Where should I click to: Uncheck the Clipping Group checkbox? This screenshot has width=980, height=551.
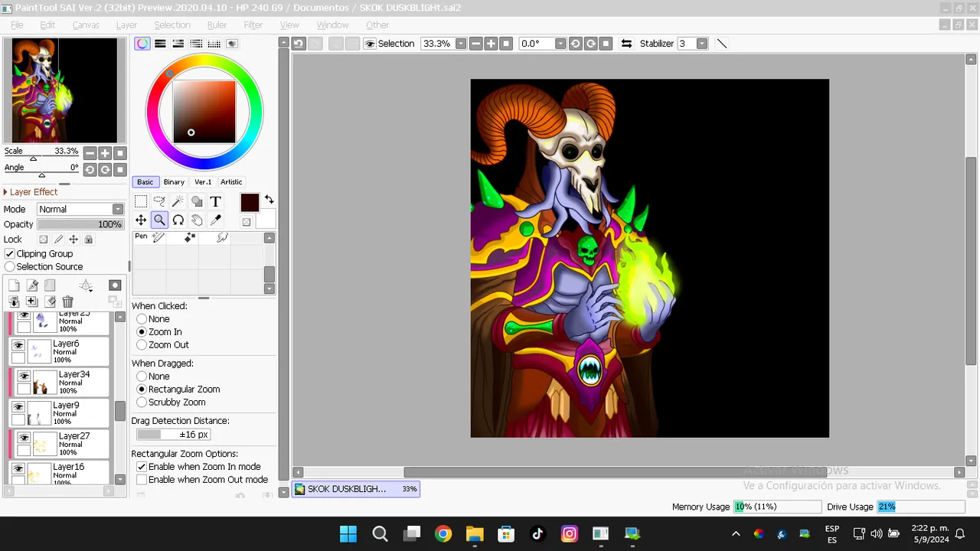(x=10, y=253)
